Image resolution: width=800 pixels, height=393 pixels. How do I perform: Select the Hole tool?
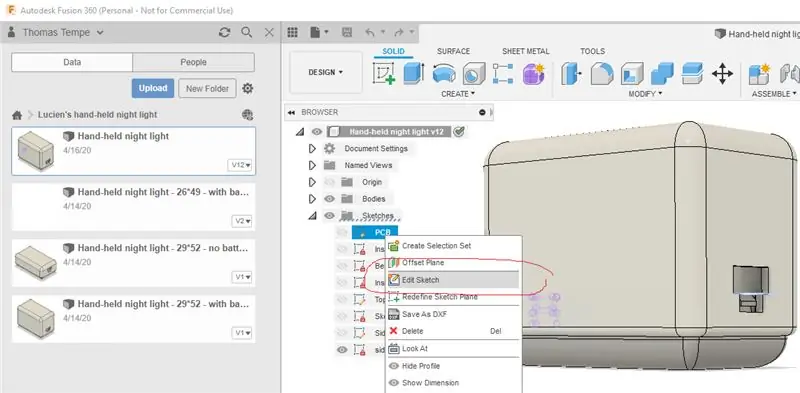point(474,73)
